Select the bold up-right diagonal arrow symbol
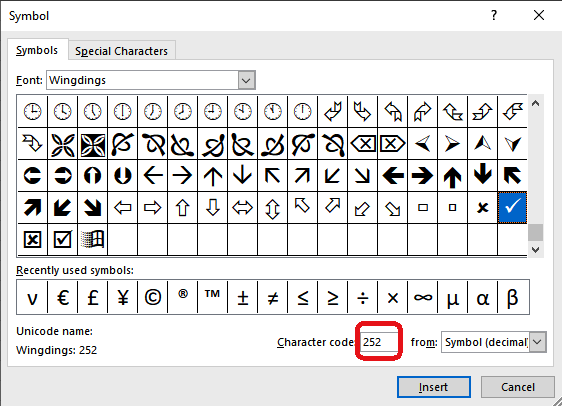 [32, 207]
